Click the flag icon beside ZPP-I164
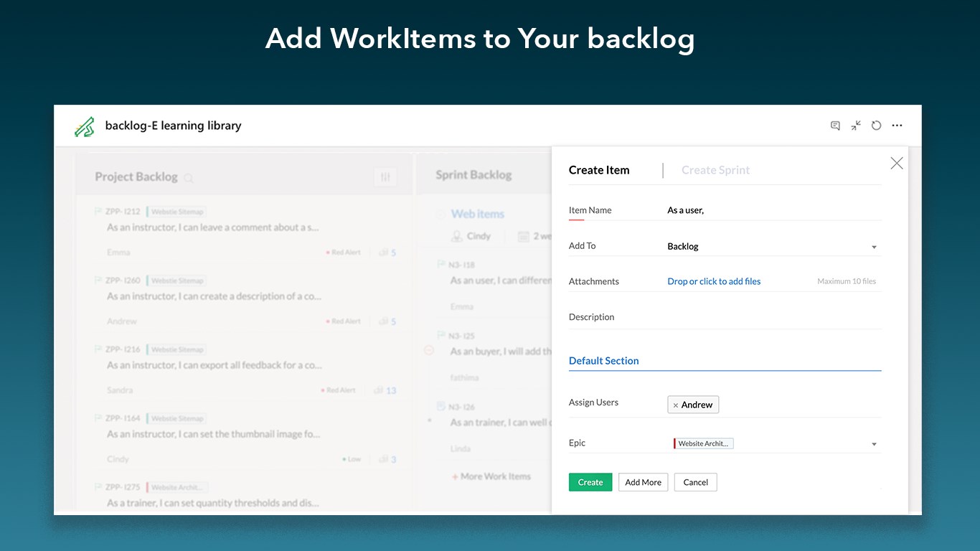 pyautogui.click(x=98, y=418)
